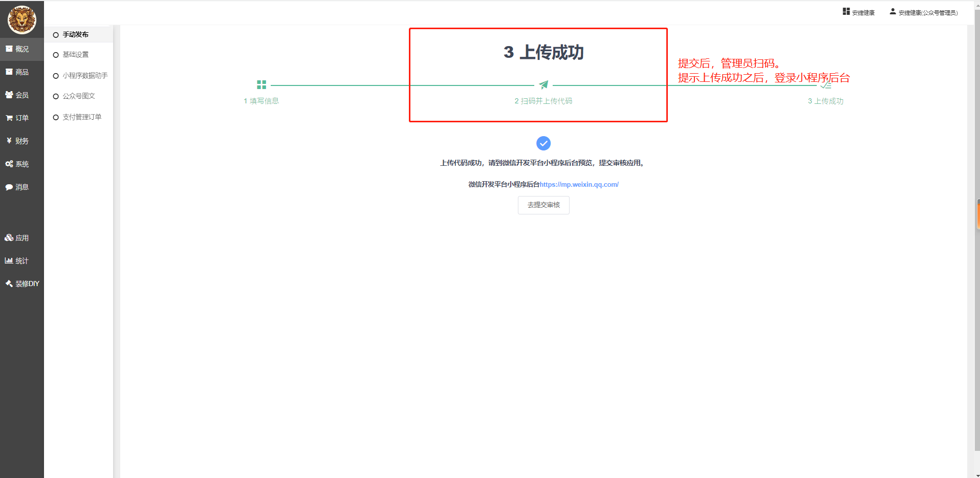
Task: Open the 消息 messages bubble icon
Action: 9,187
